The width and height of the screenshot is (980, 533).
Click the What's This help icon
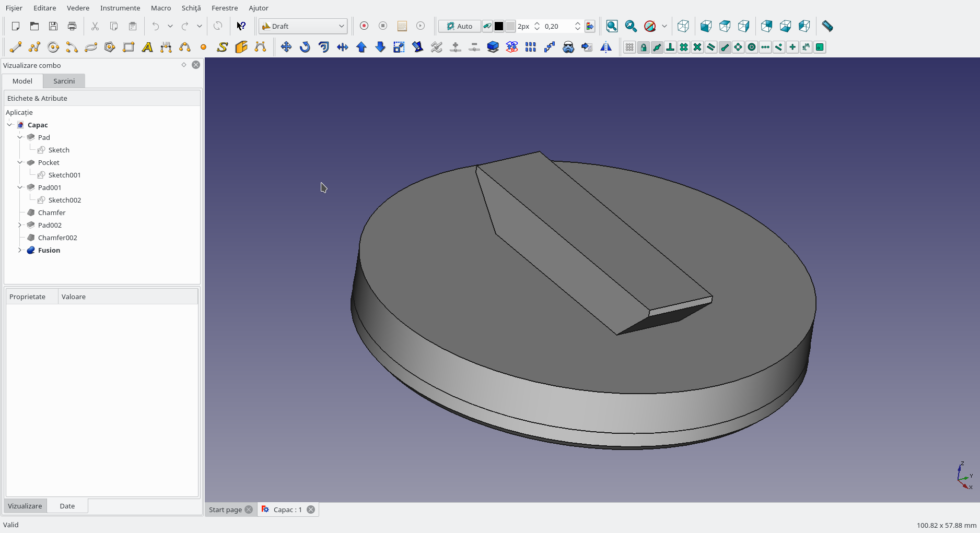[241, 26]
